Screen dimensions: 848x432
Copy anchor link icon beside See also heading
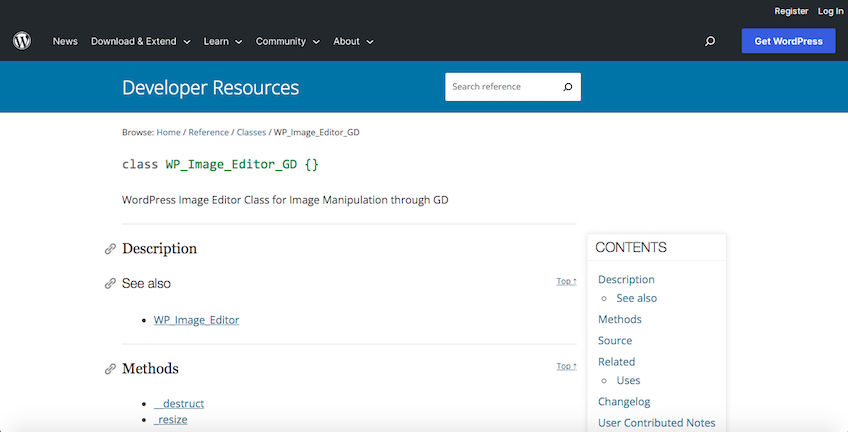pos(110,283)
